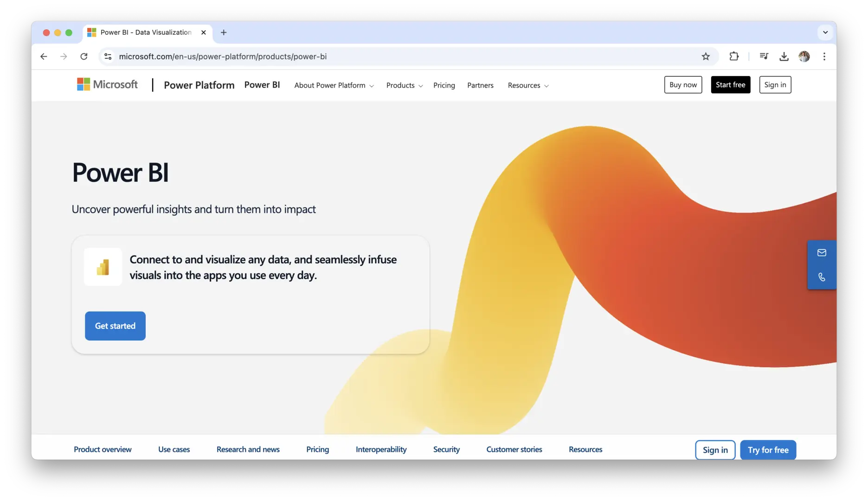Click the Buy now button
The width and height of the screenshot is (868, 501).
coord(683,85)
